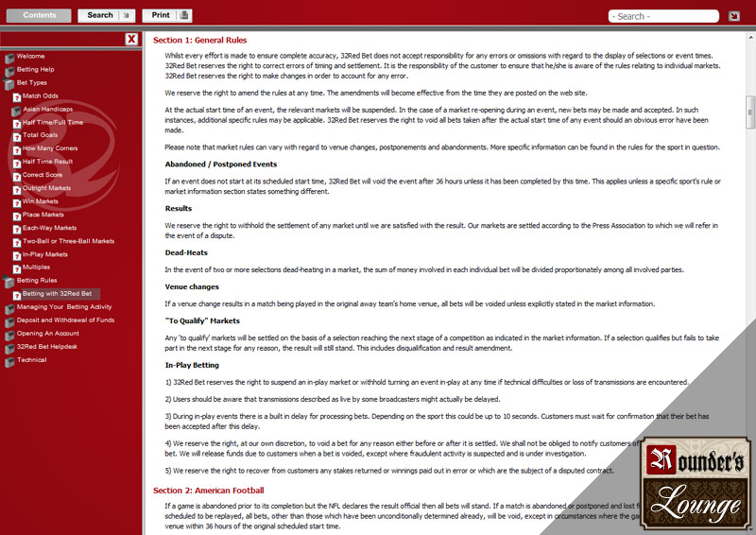Click the search go arrow icon
This screenshot has width=756, height=535.
point(734,16)
